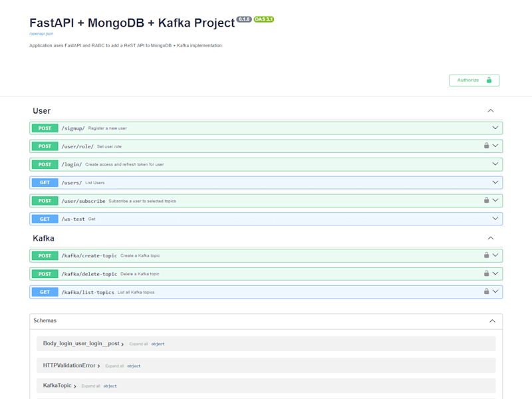Click 'Create access and refresh token for user' description

point(124,164)
